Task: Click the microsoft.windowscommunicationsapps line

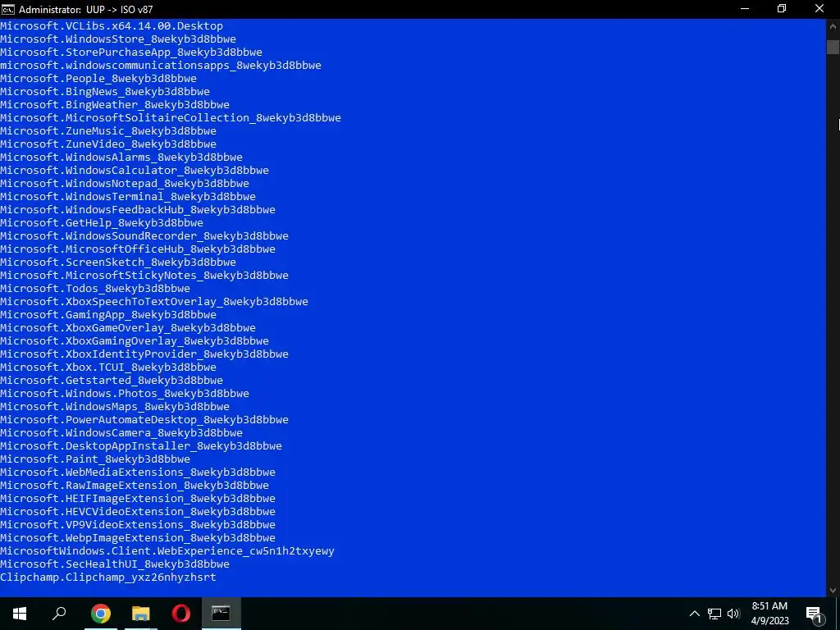Action: pyautogui.click(x=161, y=66)
